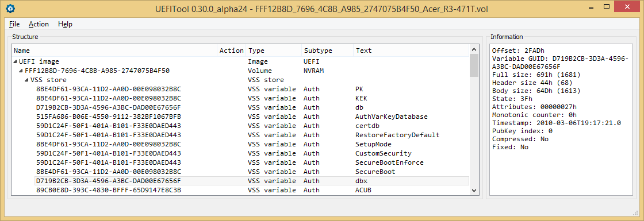The height and width of the screenshot is (221, 644).
Task: Collapse the FFF12B8D volume tree node
Action: click(x=21, y=71)
